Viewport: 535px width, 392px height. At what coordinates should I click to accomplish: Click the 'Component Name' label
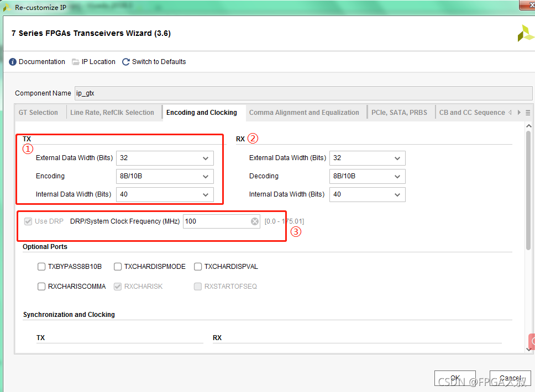(x=43, y=93)
